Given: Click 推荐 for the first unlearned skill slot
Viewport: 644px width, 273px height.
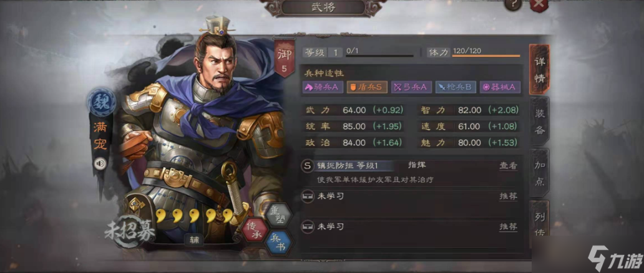Looking at the screenshot, I should click(508, 196).
